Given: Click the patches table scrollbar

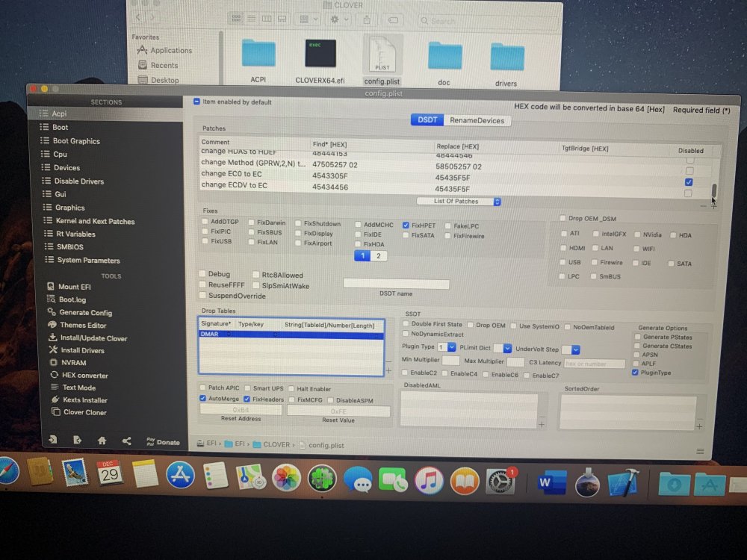Looking at the screenshot, I should click(714, 190).
